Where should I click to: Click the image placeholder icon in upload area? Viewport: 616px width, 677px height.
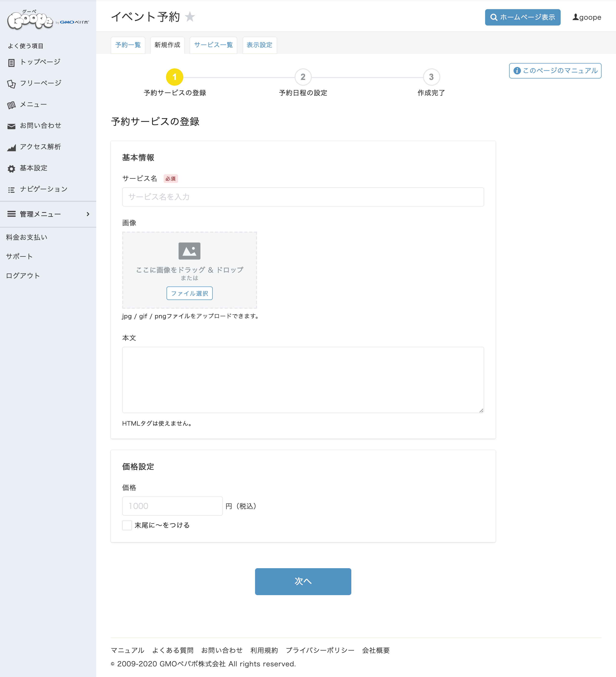pyautogui.click(x=189, y=251)
